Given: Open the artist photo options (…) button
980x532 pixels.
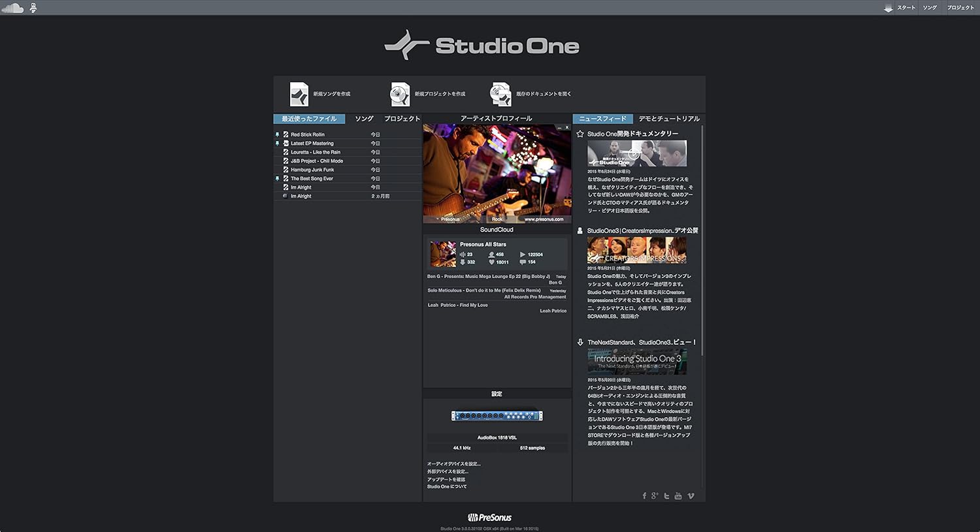Looking at the screenshot, I should 559,127.
